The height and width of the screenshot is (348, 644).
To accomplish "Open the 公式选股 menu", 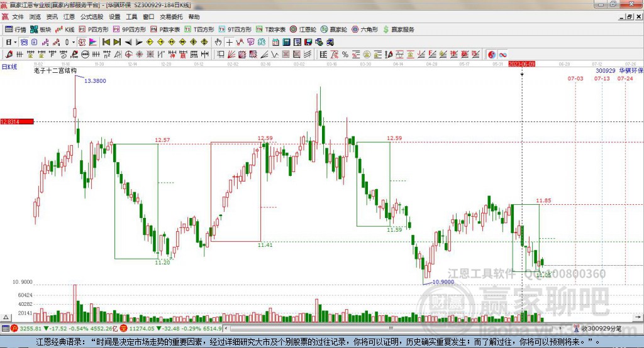I will coord(92,17).
